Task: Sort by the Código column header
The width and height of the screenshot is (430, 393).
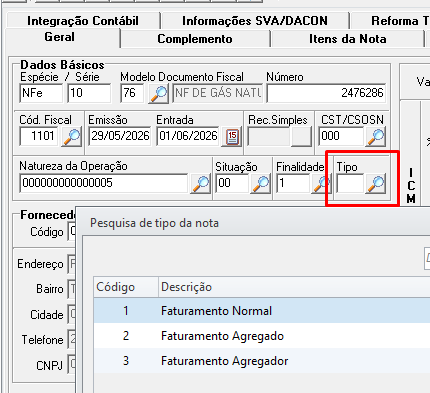Action: (126, 287)
